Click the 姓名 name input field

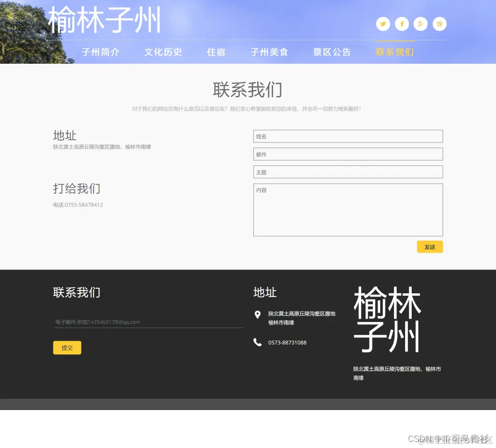click(x=348, y=136)
